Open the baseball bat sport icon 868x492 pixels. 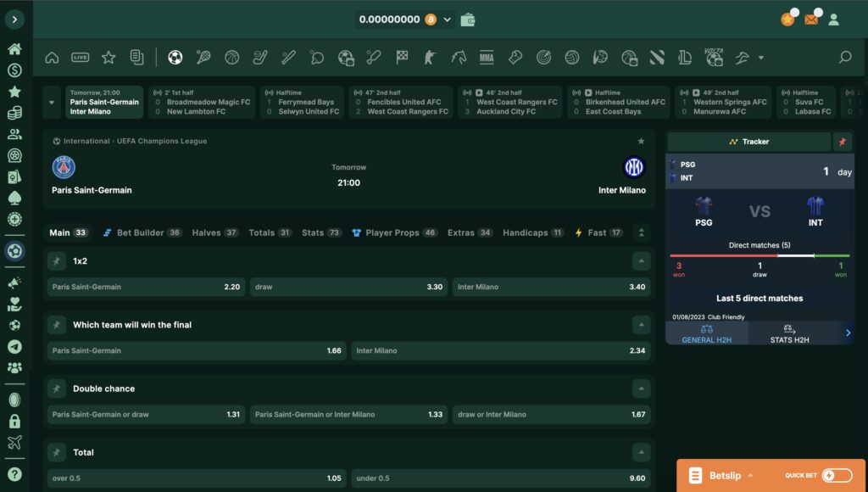point(288,57)
